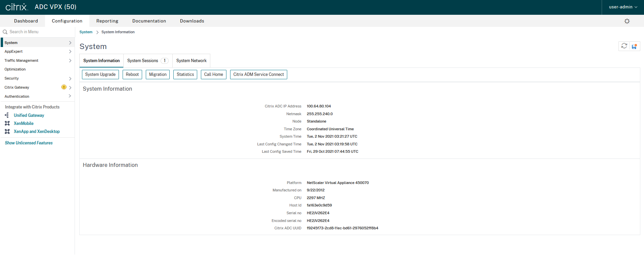Expand the Traffic Management chevron
The width and height of the screenshot is (644, 273).
coord(70,61)
